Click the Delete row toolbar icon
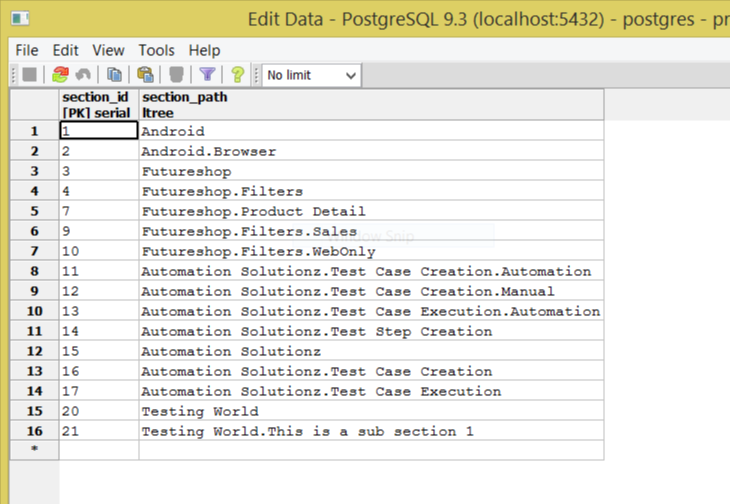The width and height of the screenshot is (730, 504). pos(176,74)
